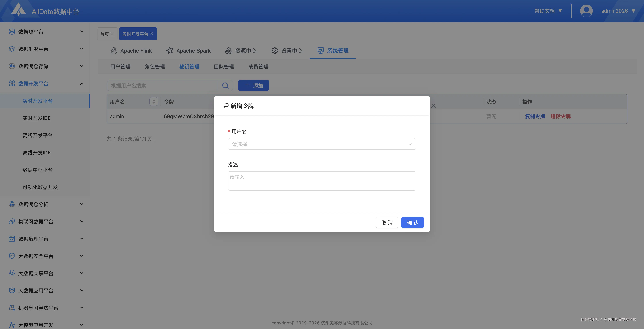Click the Apache Flink squirrel icon
The image size is (644, 329).
[114, 50]
